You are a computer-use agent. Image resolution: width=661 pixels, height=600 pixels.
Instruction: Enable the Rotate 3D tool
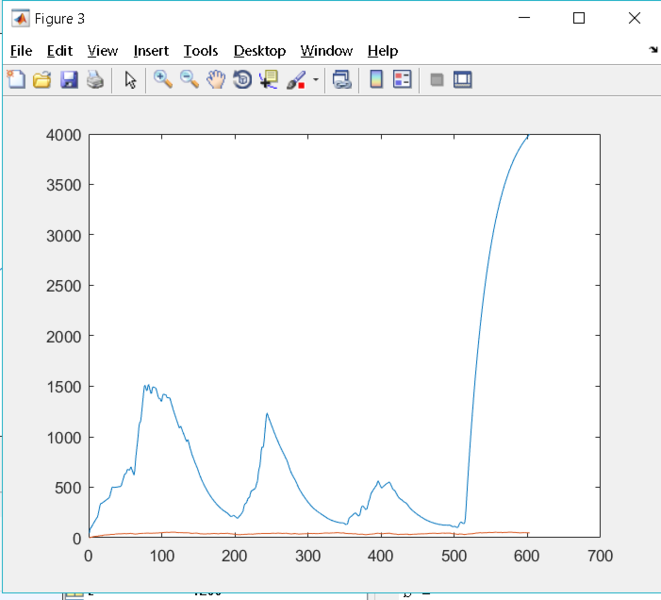242,80
